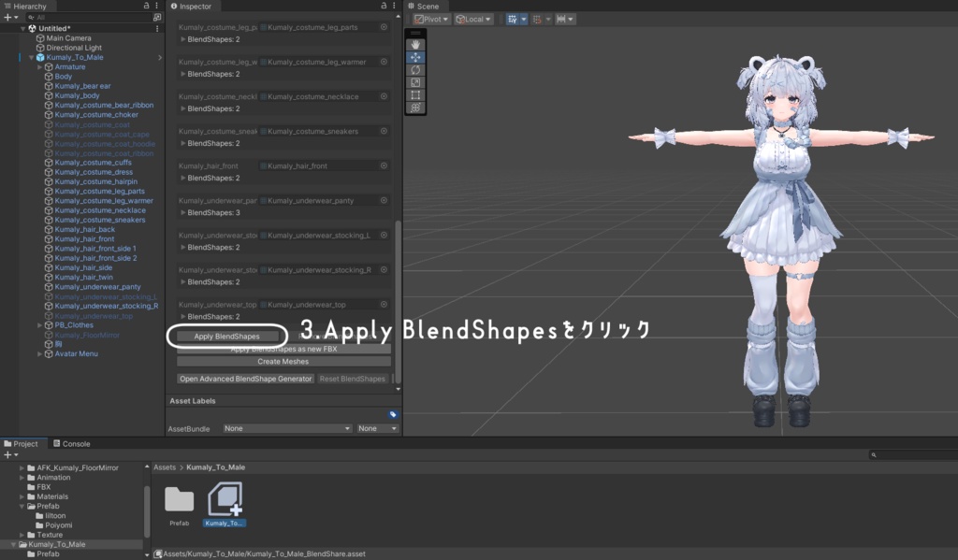Select the Hand view tool
This screenshot has height=560, width=958.
[x=416, y=45]
